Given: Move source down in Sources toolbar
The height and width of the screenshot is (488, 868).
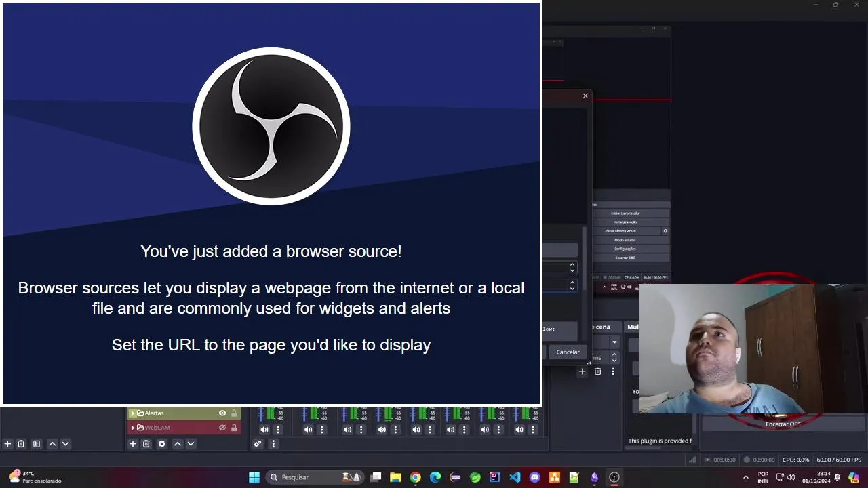Looking at the screenshot, I should (x=191, y=444).
